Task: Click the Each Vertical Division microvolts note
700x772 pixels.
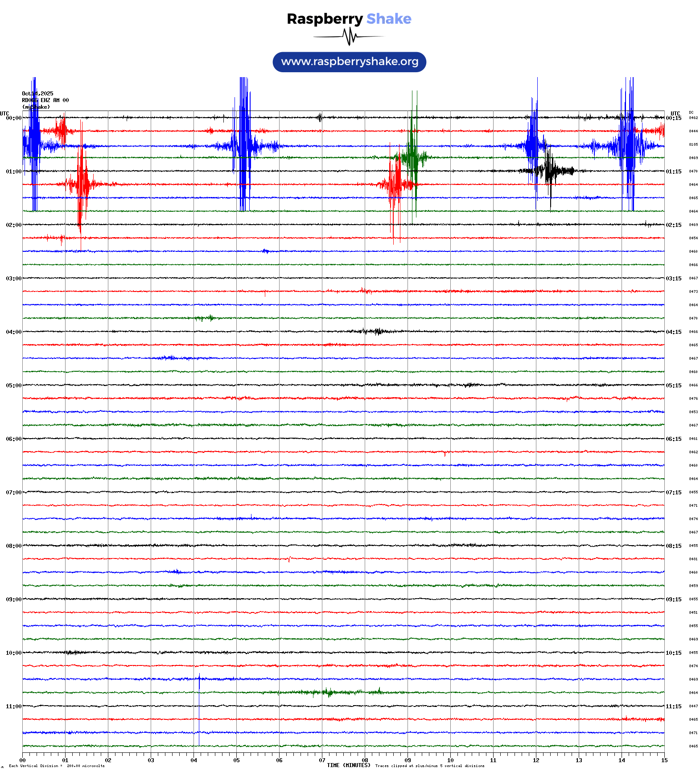Action: [57, 766]
